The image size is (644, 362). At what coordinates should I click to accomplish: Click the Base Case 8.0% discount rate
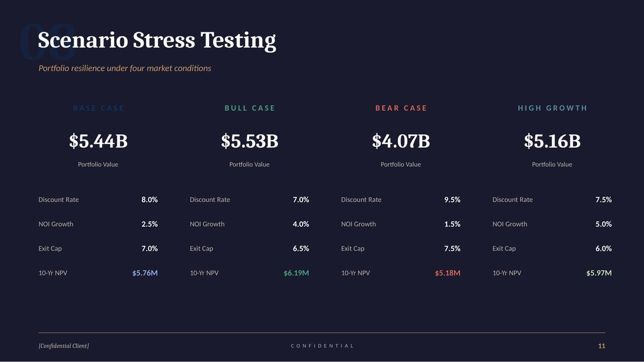pyautogui.click(x=149, y=200)
